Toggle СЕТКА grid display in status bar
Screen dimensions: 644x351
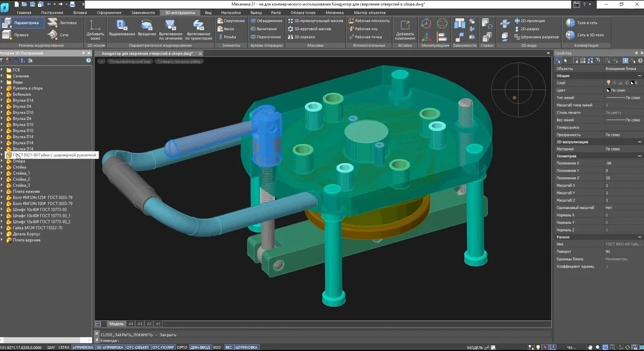(64, 347)
